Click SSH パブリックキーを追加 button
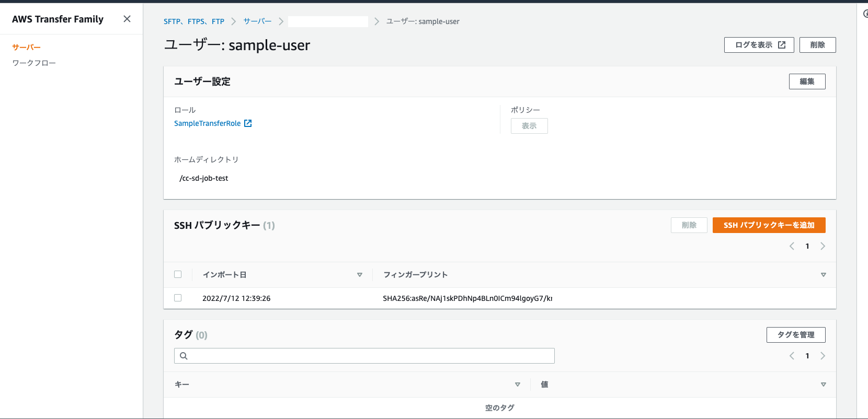The width and height of the screenshot is (868, 419). point(769,225)
